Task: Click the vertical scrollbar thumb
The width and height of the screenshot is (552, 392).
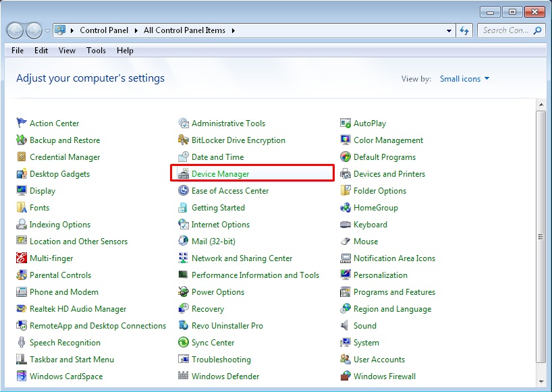Action: 541,236
